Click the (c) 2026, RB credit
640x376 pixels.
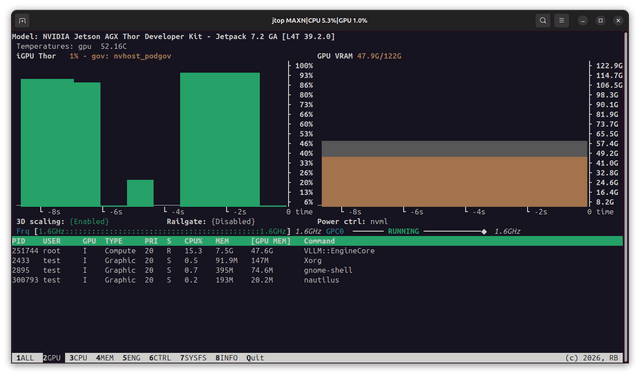pyautogui.click(x=591, y=358)
